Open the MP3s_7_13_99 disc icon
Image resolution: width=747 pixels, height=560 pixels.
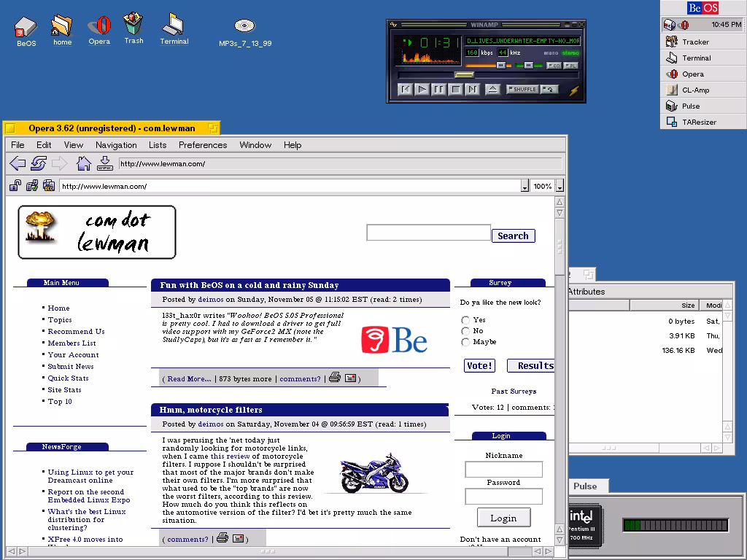[x=244, y=26]
